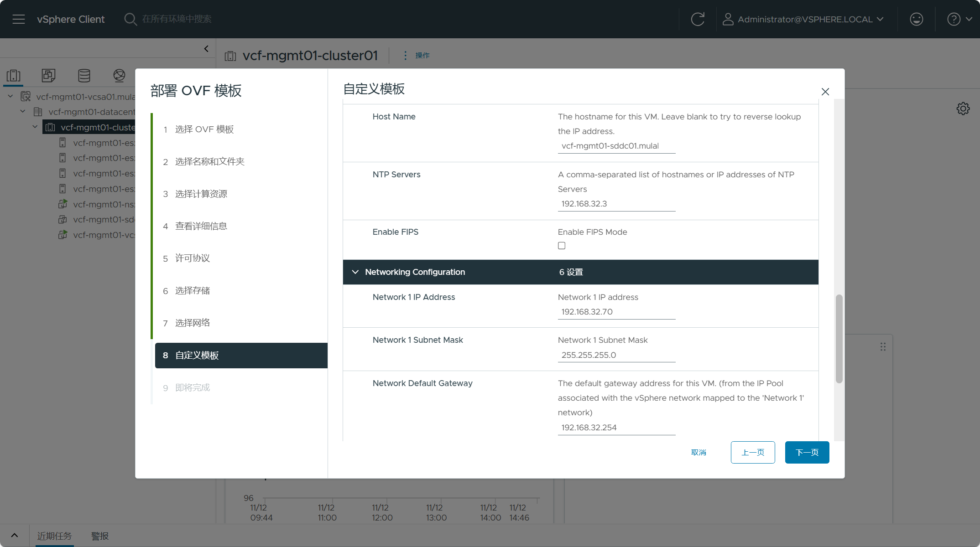Viewport: 980px width, 547px height.
Task: Click the drag handle dots on card
Action: tap(883, 347)
